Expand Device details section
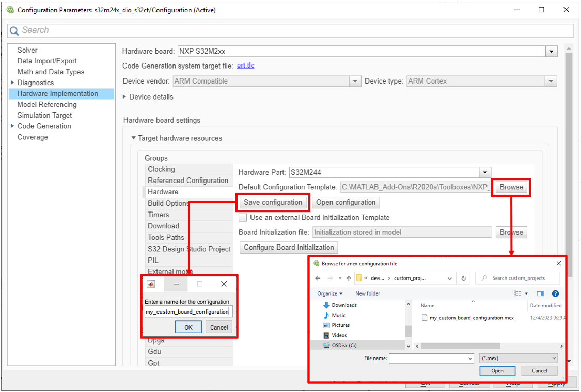This screenshot has height=392, width=581. tap(124, 96)
